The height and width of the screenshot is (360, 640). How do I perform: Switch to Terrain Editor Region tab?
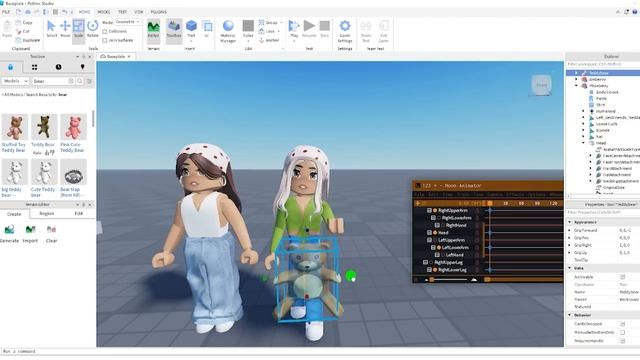click(47, 213)
